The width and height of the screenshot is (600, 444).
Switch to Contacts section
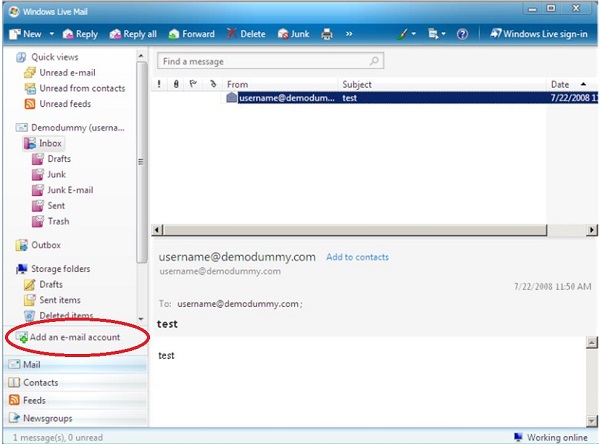75,382
